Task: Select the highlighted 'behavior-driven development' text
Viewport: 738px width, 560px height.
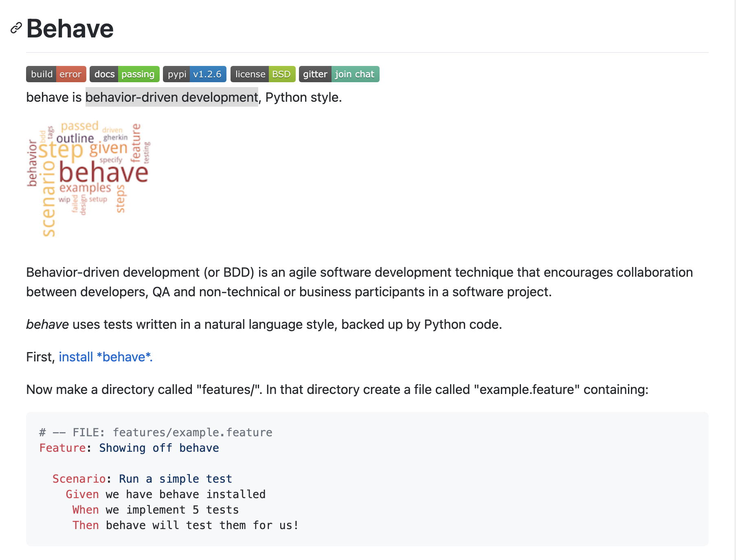Action: [171, 97]
